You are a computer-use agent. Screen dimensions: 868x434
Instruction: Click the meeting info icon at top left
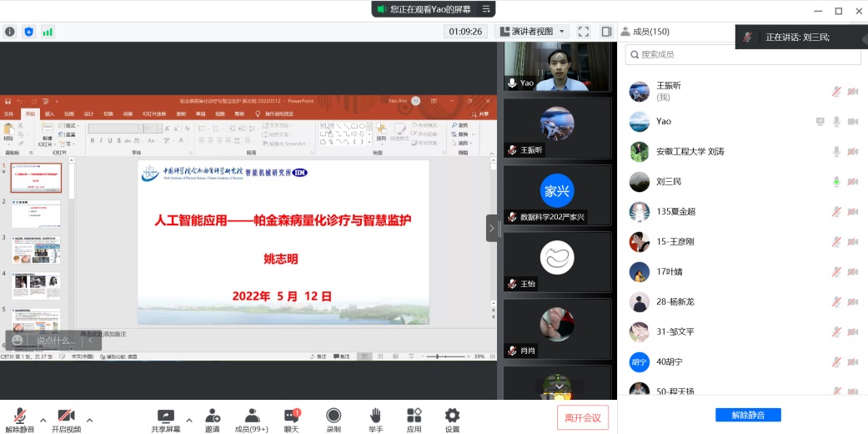pos(10,32)
